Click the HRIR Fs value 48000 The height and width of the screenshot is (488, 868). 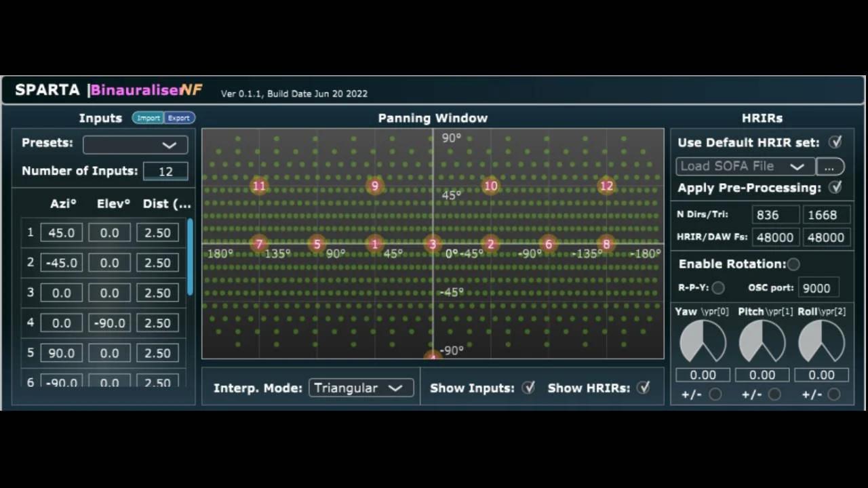776,237
